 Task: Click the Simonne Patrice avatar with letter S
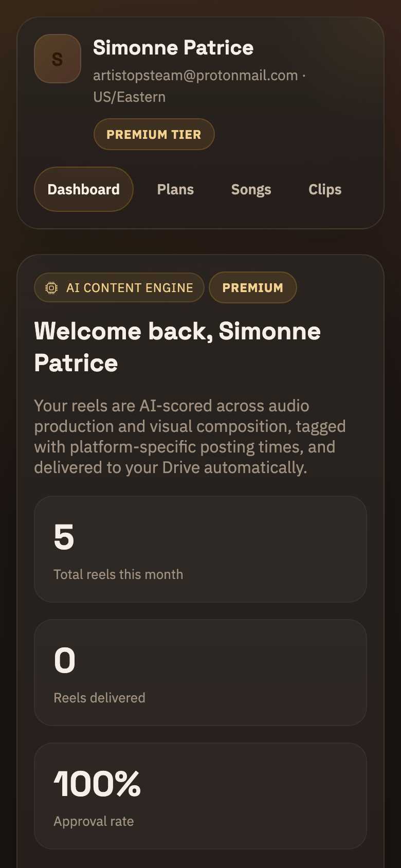click(58, 59)
